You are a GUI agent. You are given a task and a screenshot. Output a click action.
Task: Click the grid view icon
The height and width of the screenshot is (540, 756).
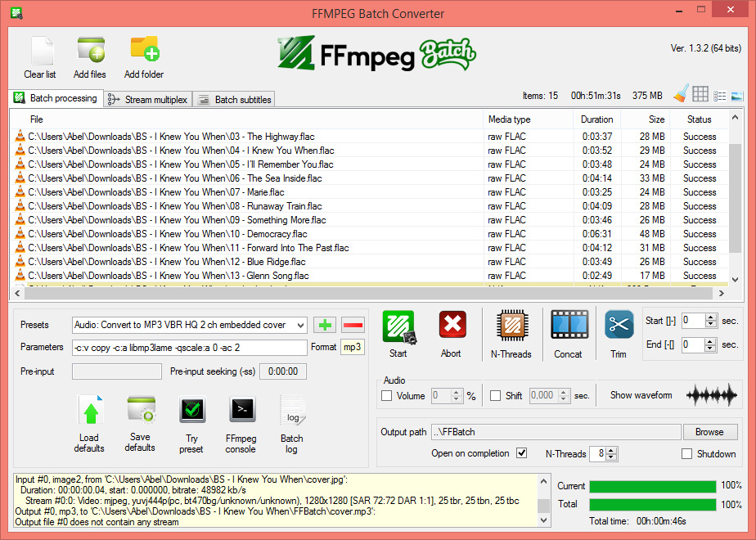coord(700,93)
